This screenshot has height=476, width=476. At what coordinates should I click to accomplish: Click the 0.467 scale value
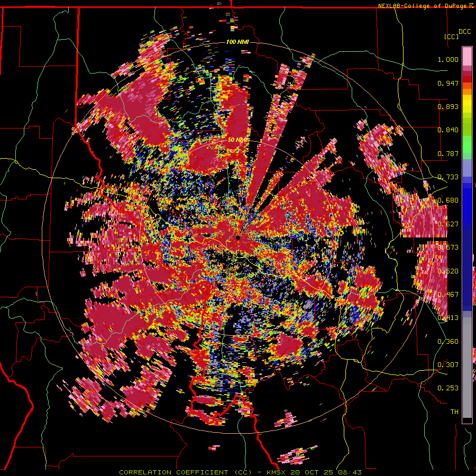448,295
